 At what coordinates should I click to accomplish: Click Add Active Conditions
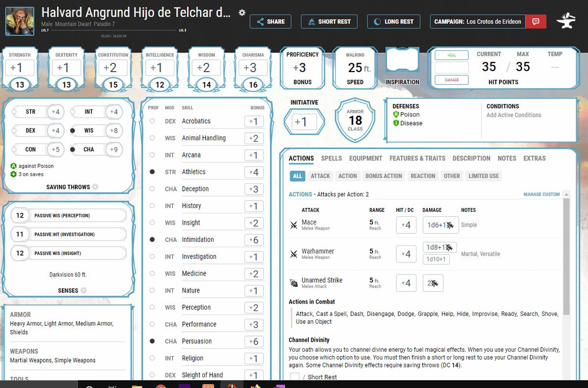[514, 115]
